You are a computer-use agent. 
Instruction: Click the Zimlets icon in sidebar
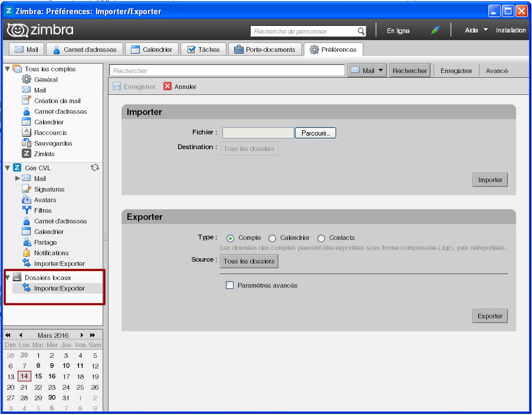pos(27,154)
